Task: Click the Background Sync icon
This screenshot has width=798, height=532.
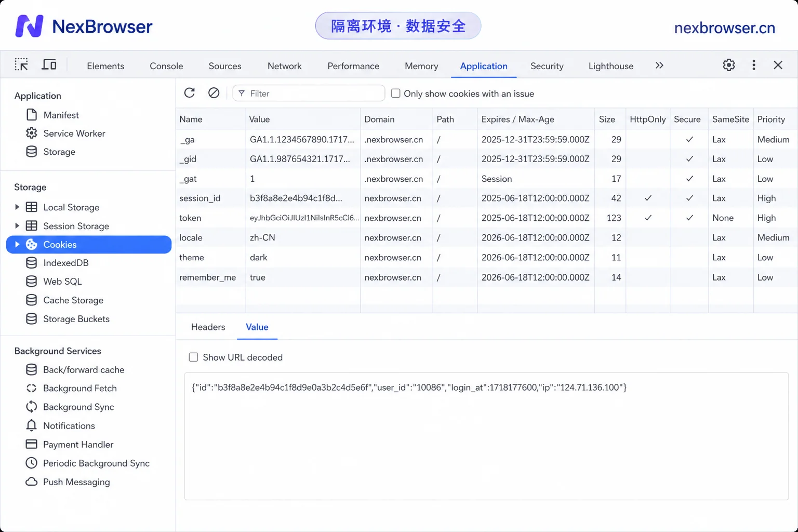Action: pyautogui.click(x=32, y=407)
